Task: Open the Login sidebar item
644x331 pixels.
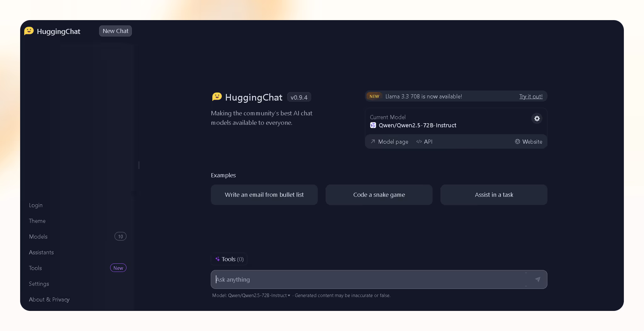Action: click(x=36, y=205)
